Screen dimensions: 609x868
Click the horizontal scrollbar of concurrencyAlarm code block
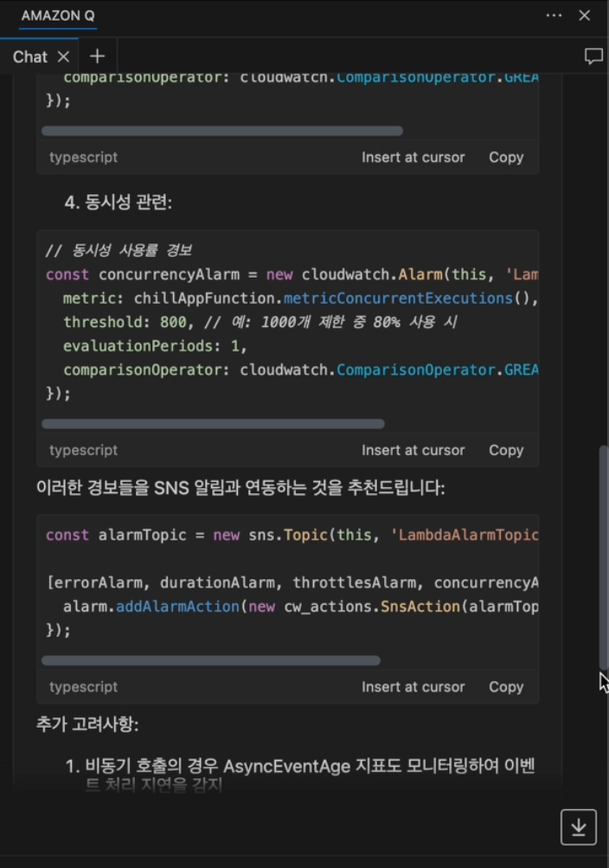(213, 424)
